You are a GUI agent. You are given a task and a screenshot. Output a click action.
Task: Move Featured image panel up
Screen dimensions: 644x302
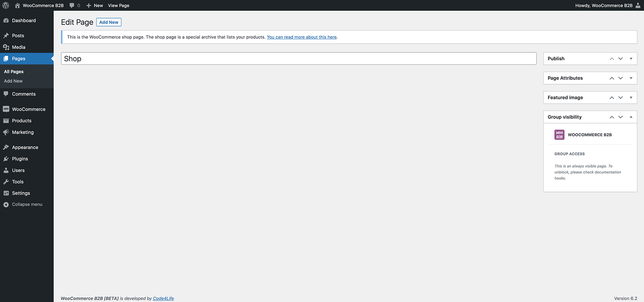click(612, 98)
